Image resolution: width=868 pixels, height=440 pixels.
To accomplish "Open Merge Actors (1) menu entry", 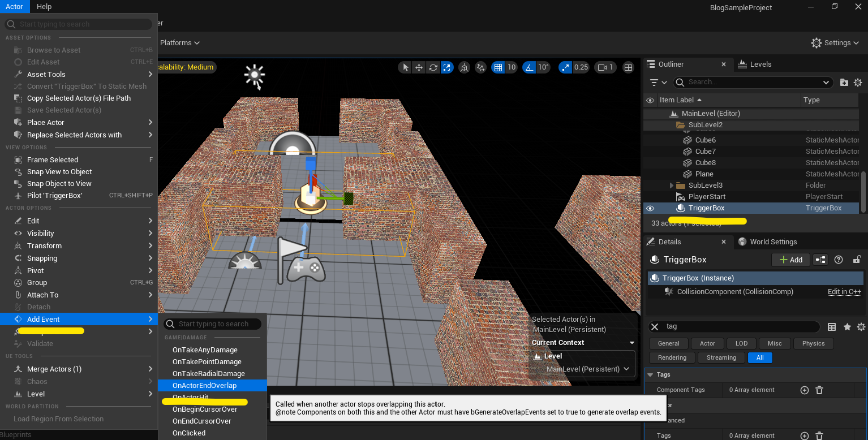I will [79, 369].
